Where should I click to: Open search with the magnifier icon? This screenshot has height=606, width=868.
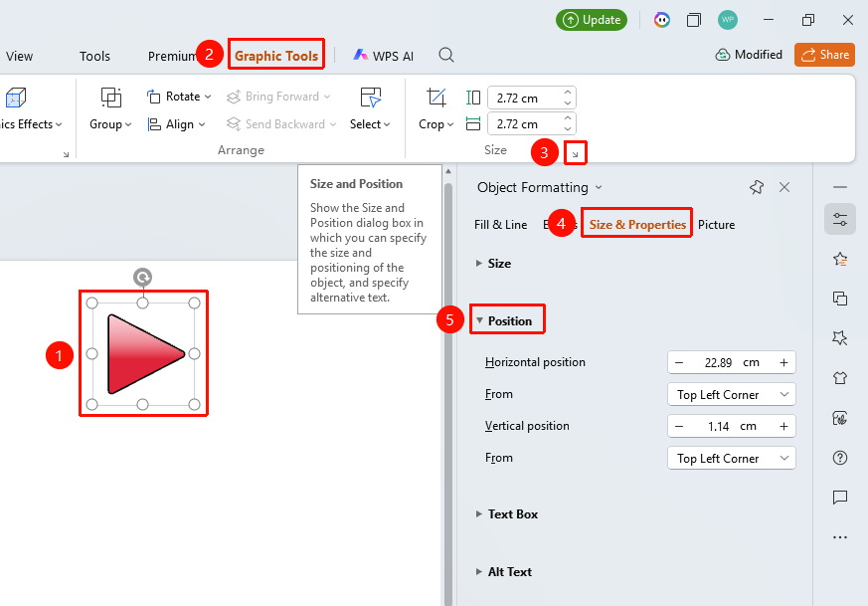pos(446,55)
